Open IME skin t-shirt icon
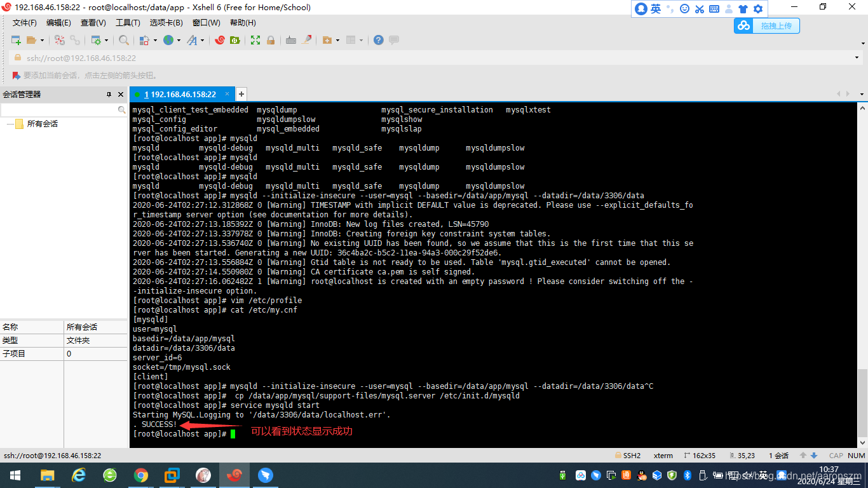868x488 pixels. (743, 9)
